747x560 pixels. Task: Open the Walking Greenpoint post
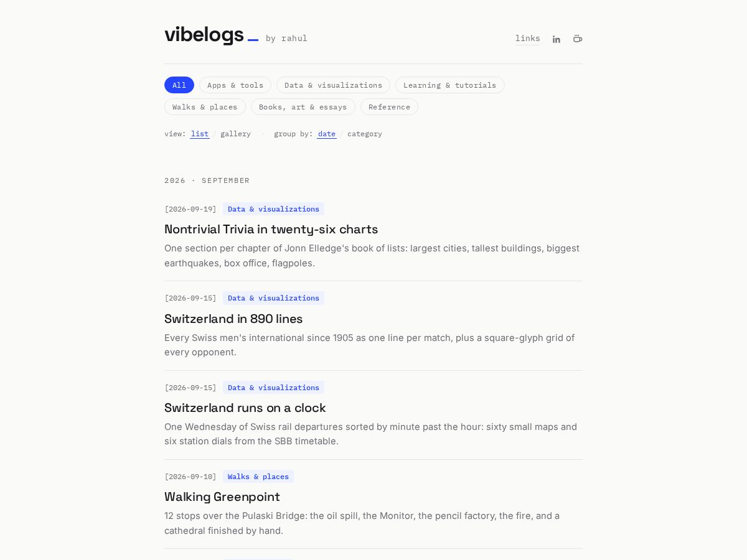222,497
